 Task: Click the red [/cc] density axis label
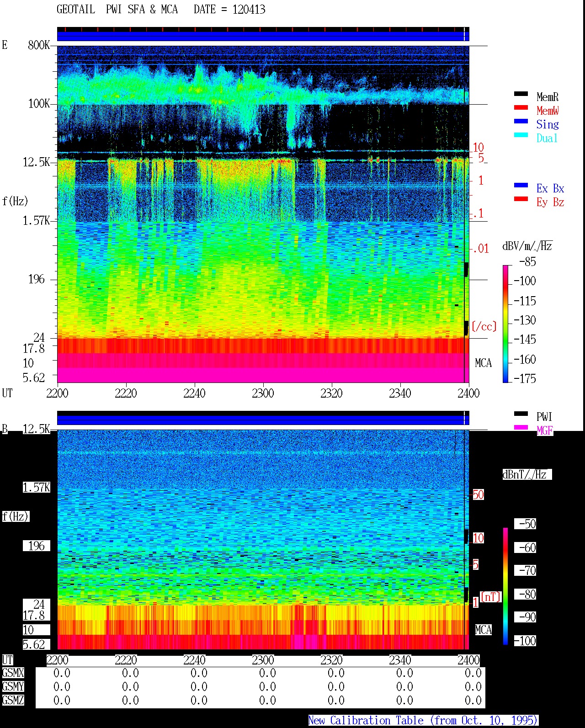click(x=484, y=326)
